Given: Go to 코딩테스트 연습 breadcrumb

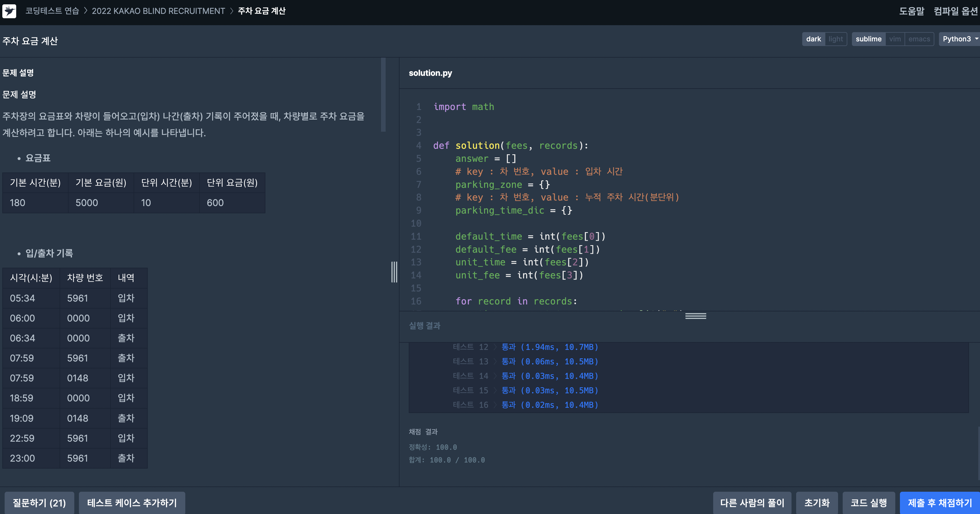Looking at the screenshot, I should (52, 11).
